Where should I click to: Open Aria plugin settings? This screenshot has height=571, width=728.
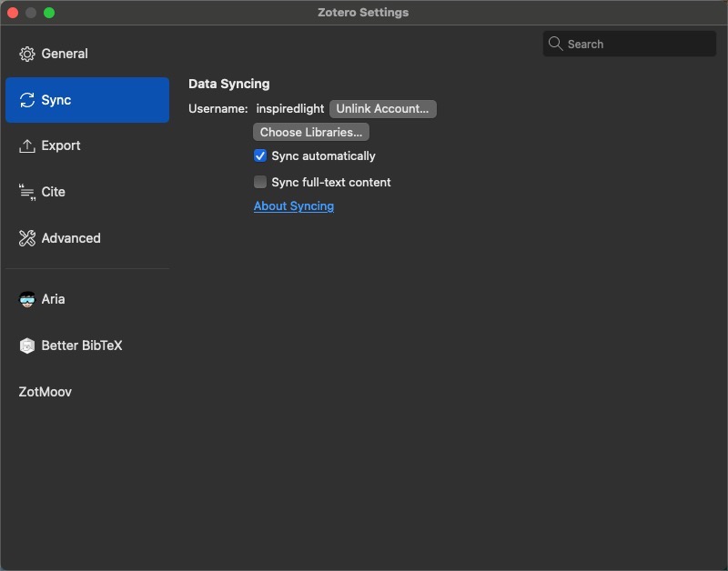click(x=87, y=299)
